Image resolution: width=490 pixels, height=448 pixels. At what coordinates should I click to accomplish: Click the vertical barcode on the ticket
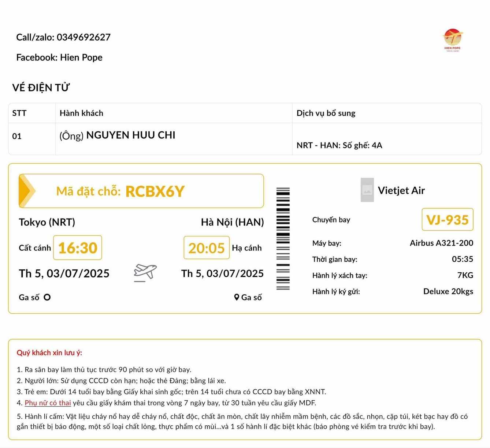point(283,239)
